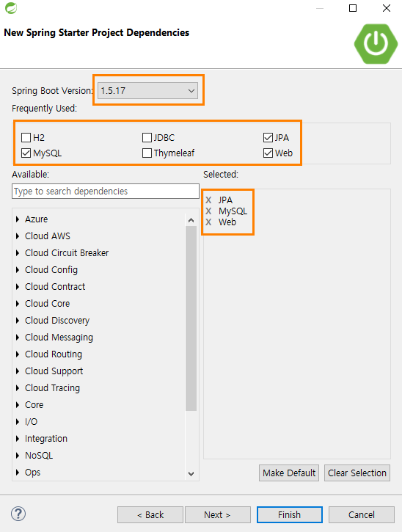Viewport: 402px width, 532px height.
Task: Uncheck the MySQL checkbox
Action: [26, 153]
